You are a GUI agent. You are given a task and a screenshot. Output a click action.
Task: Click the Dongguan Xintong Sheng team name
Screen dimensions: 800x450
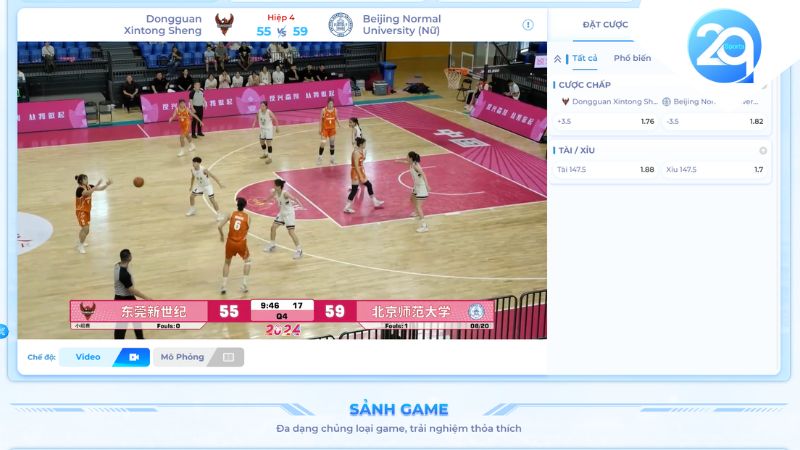[x=163, y=24]
